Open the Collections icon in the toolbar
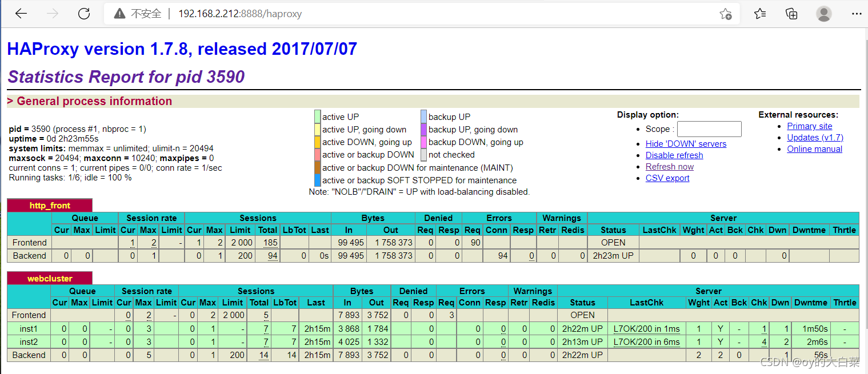 (792, 14)
